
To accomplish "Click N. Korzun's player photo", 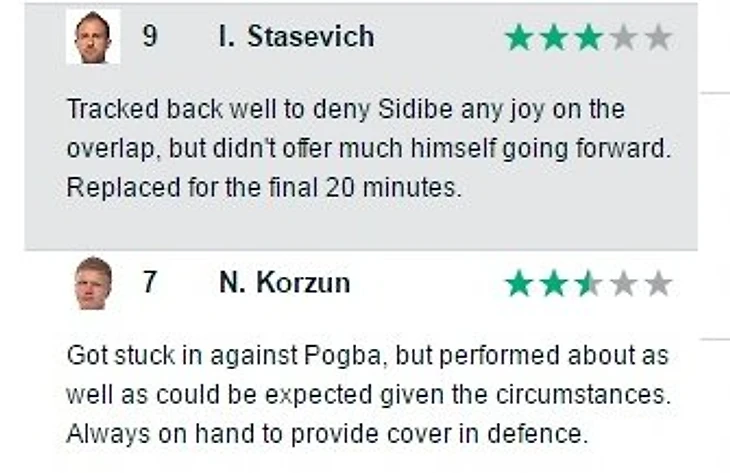I will coord(93,283).
